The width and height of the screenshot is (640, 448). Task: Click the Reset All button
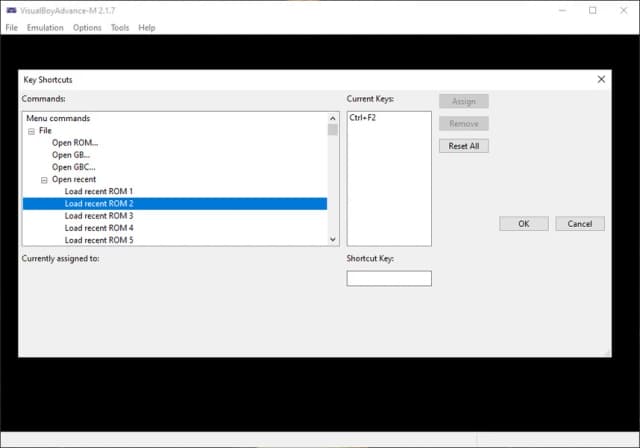coord(464,146)
